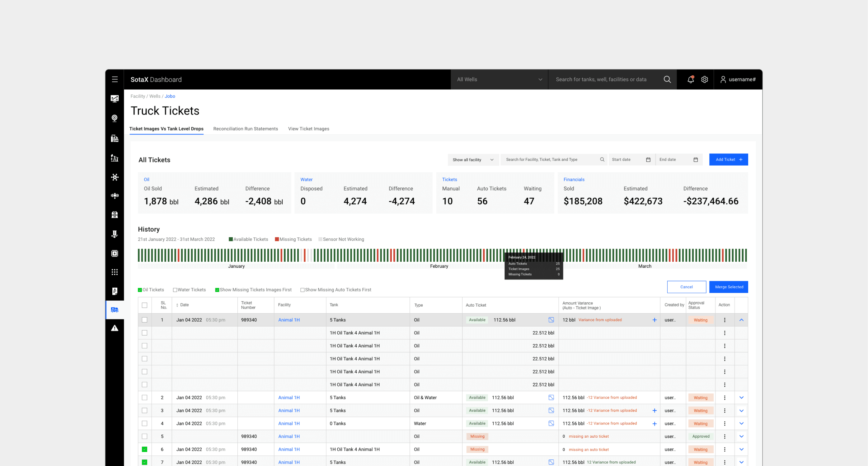Click three-dot action menu for row 2
The height and width of the screenshot is (466, 868).
(725, 398)
